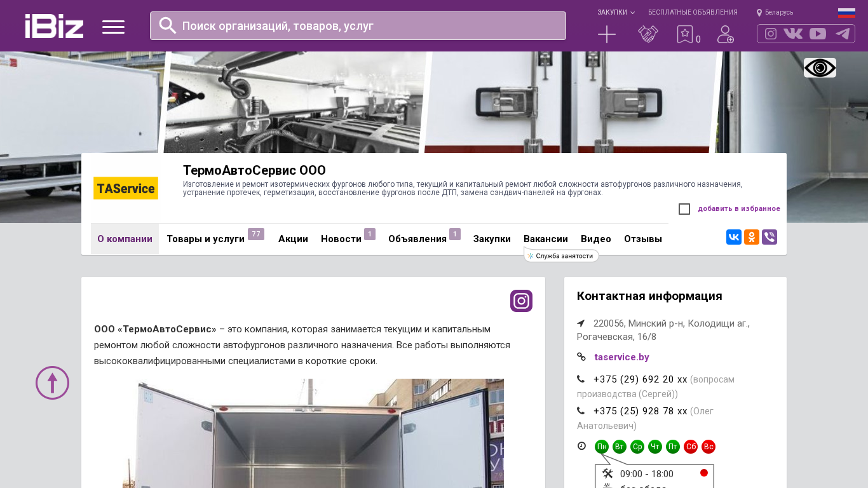Open iBiz VK page in header
868x488 pixels.
pyautogui.click(x=793, y=34)
